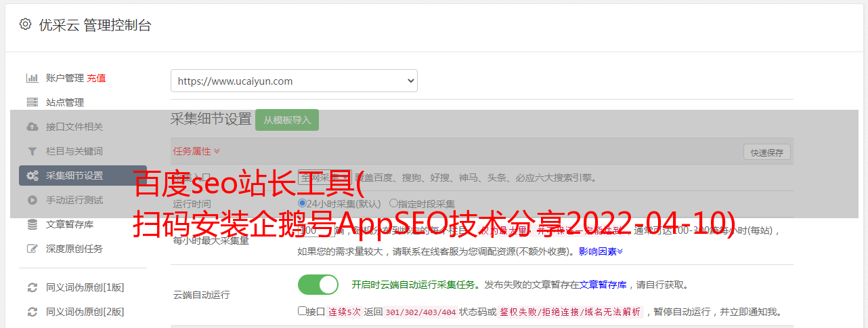Click the play icon for 手动运行测试
The width and height of the screenshot is (868, 328).
click(32, 200)
